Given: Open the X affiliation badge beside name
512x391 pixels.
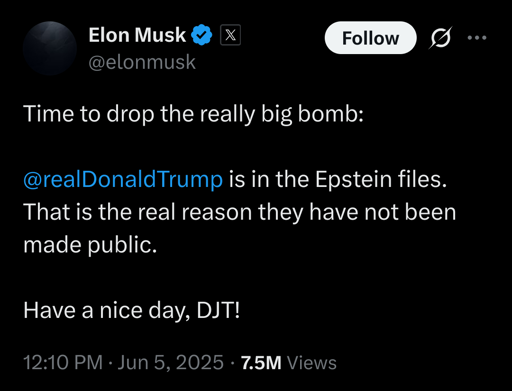Looking at the screenshot, I should coord(230,35).
